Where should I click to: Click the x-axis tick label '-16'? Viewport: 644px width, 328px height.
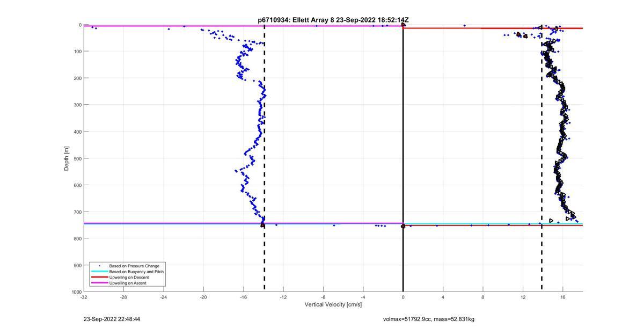click(243, 297)
